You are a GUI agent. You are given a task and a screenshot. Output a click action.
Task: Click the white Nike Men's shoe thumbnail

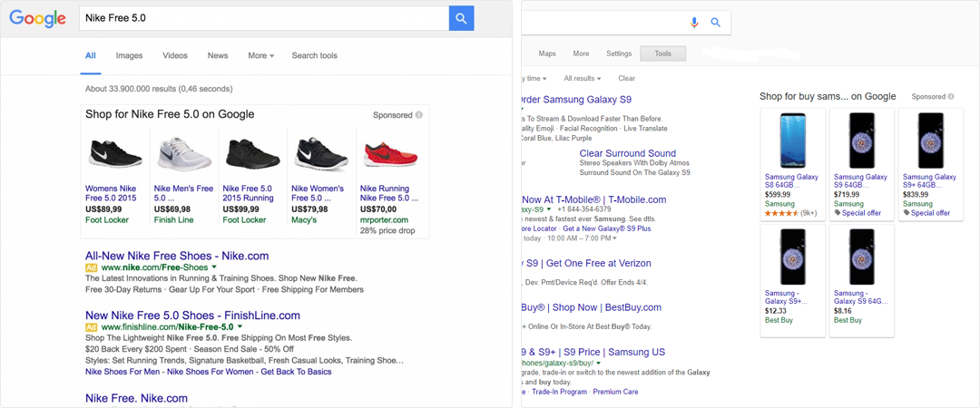click(x=183, y=153)
